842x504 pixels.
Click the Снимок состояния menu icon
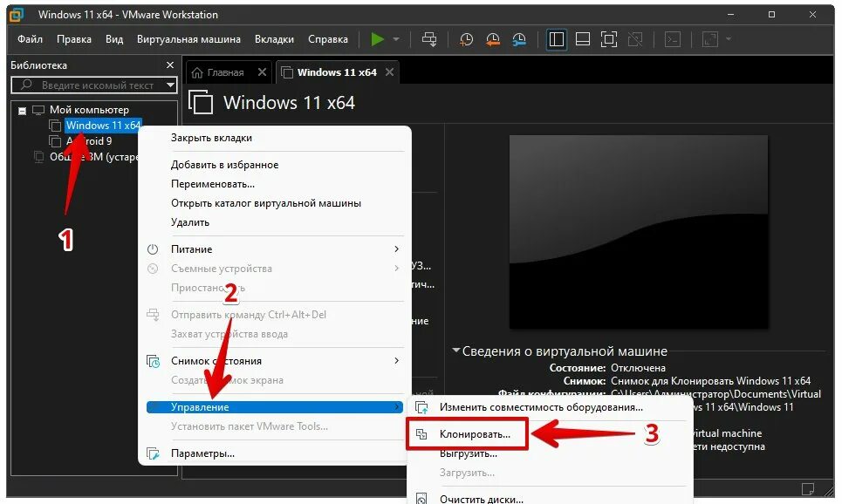(153, 361)
